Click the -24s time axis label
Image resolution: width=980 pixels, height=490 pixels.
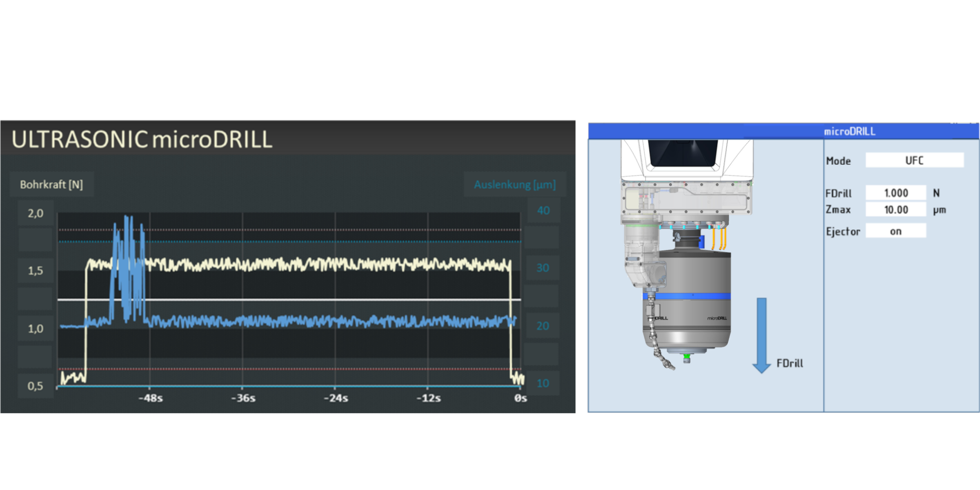pos(336,398)
